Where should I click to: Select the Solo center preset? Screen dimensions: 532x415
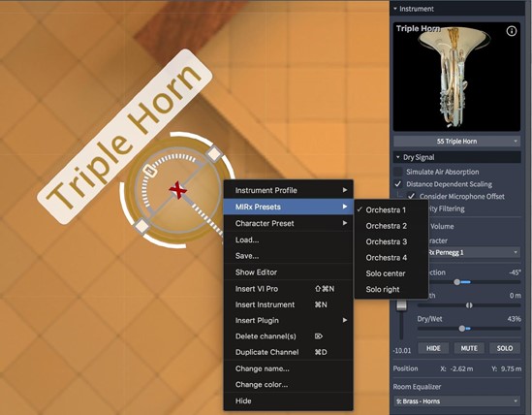pyautogui.click(x=391, y=273)
